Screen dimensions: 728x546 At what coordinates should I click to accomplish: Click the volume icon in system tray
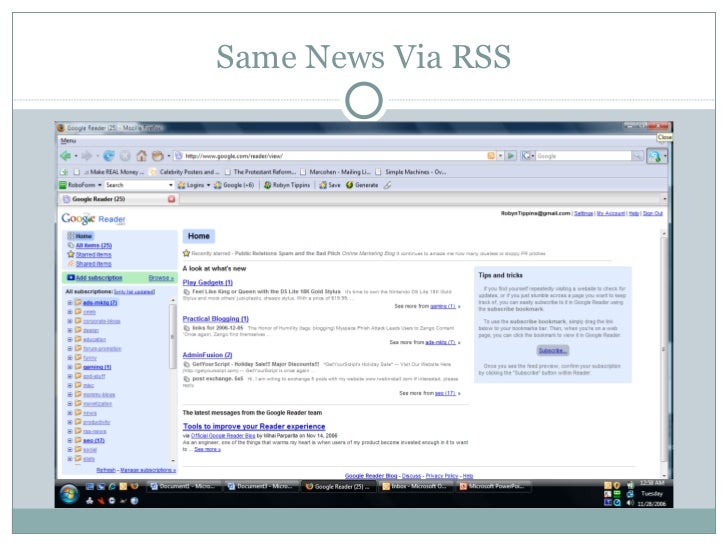tap(630, 503)
